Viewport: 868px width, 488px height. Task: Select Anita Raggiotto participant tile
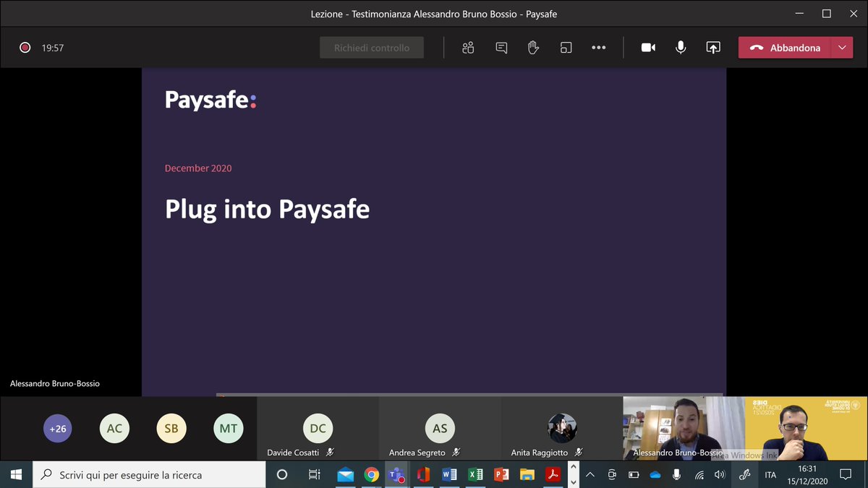coord(562,429)
